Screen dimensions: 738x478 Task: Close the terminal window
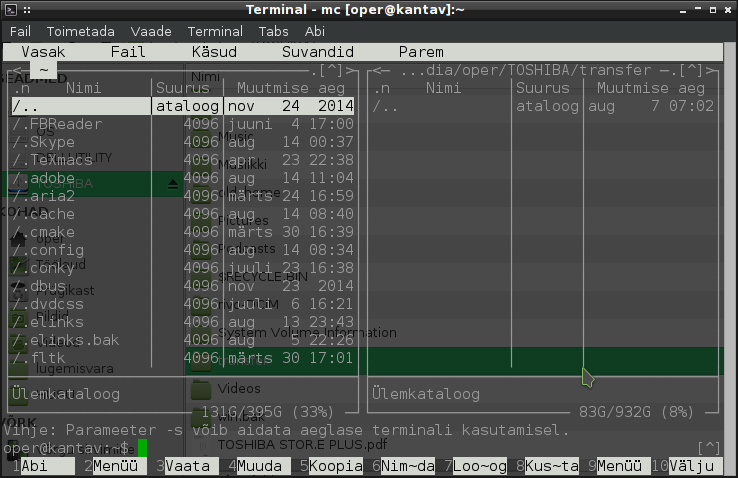(x=728, y=10)
